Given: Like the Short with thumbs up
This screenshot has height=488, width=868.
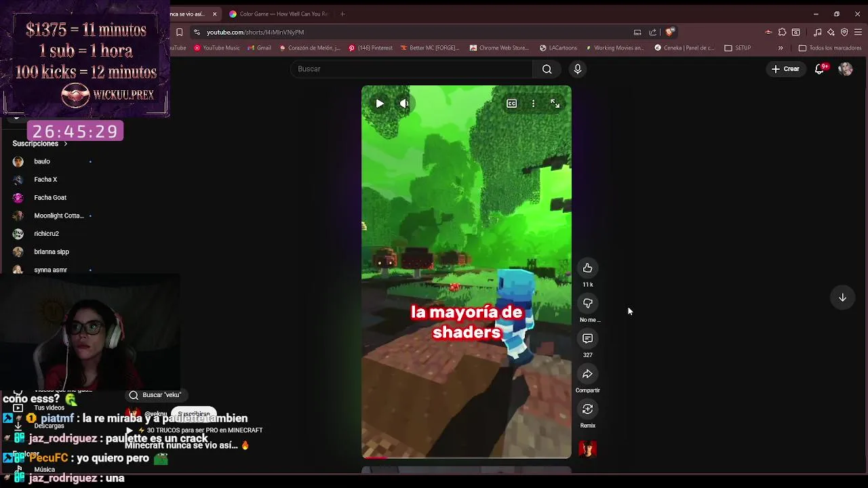Looking at the screenshot, I should (588, 268).
